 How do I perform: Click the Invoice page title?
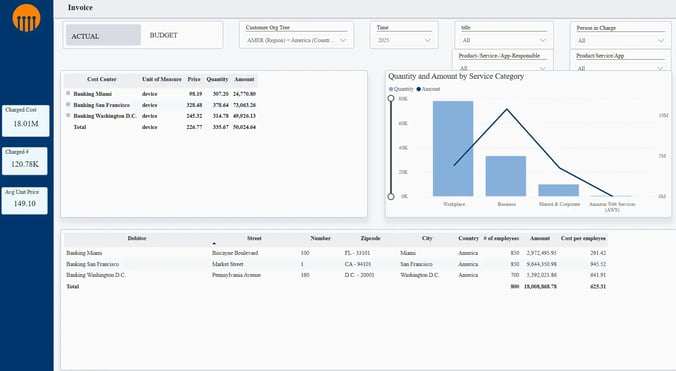click(80, 7)
